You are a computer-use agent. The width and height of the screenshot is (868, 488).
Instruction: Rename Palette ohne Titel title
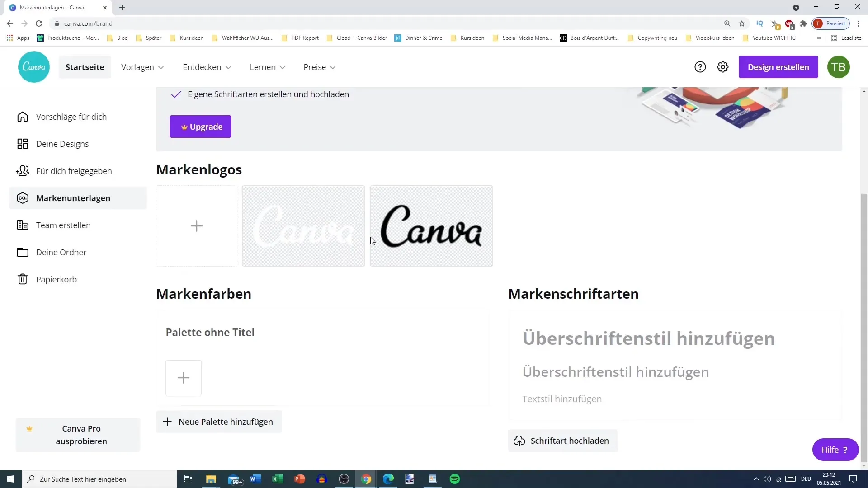[210, 332]
